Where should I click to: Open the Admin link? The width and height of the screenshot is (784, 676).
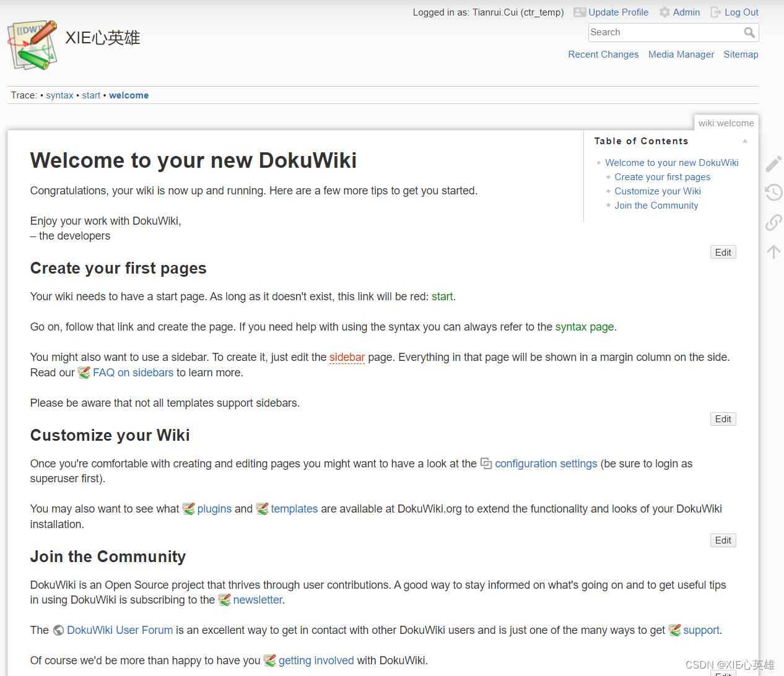click(x=686, y=12)
